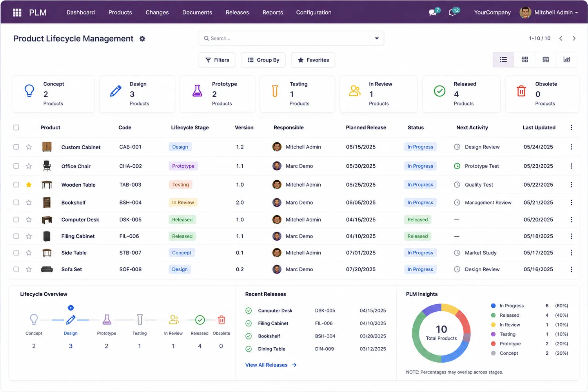Click the Released checkmark stage card
Image resolution: width=588 pixels, height=392 pixels.
(x=461, y=94)
